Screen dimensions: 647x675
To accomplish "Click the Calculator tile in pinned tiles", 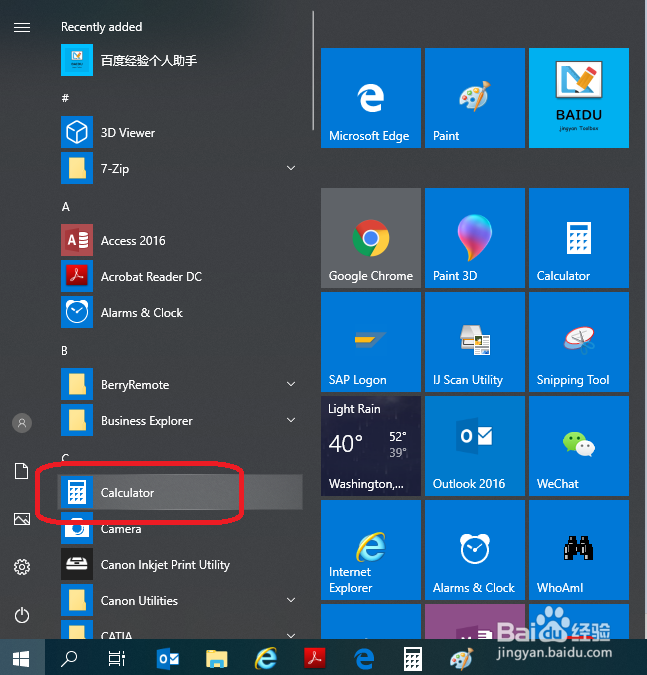I will click(579, 238).
